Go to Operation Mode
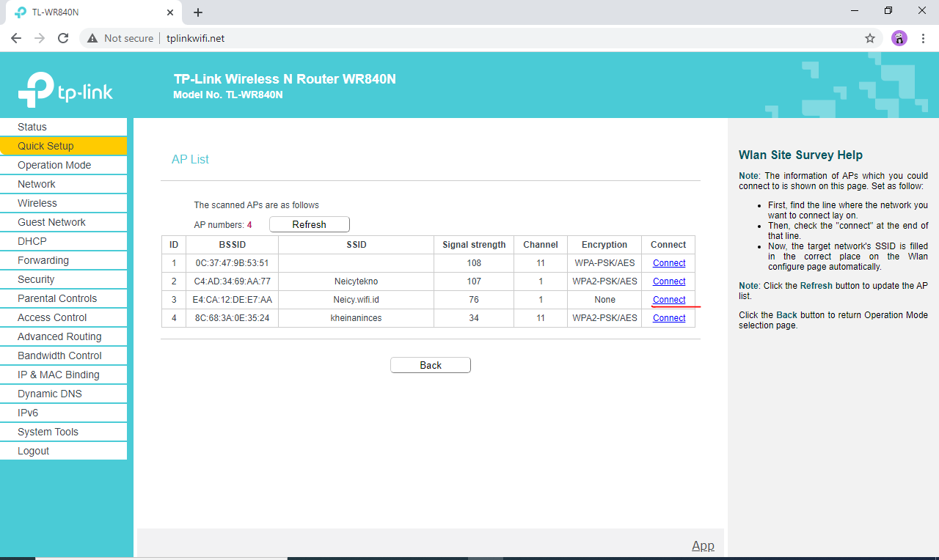 [63, 165]
